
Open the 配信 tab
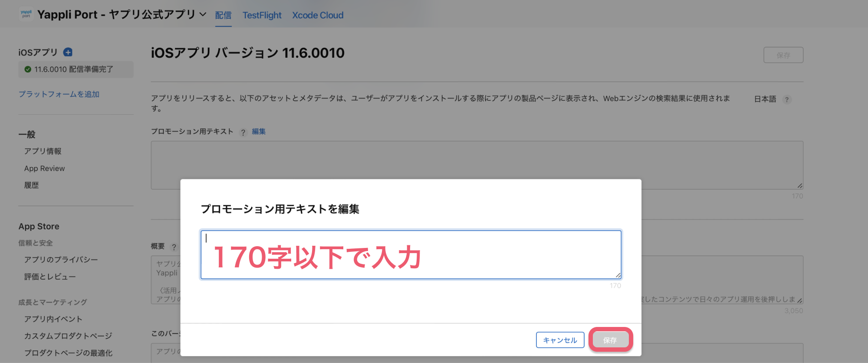(x=223, y=15)
